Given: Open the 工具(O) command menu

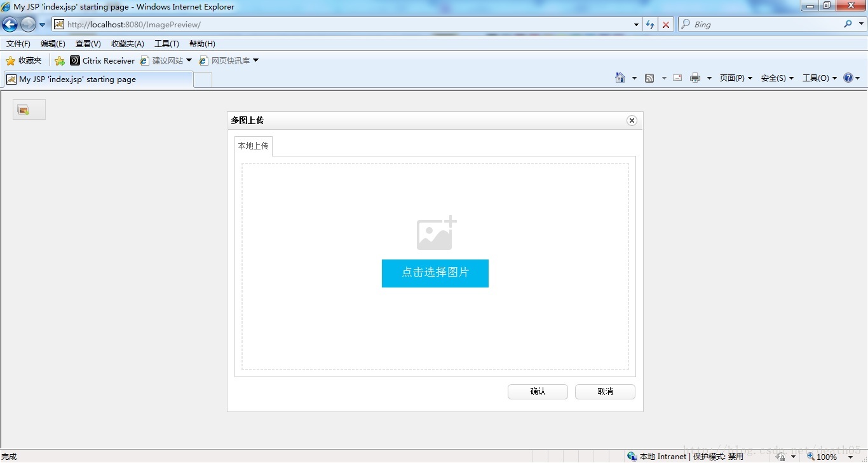Looking at the screenshot, I should [820, 78].
